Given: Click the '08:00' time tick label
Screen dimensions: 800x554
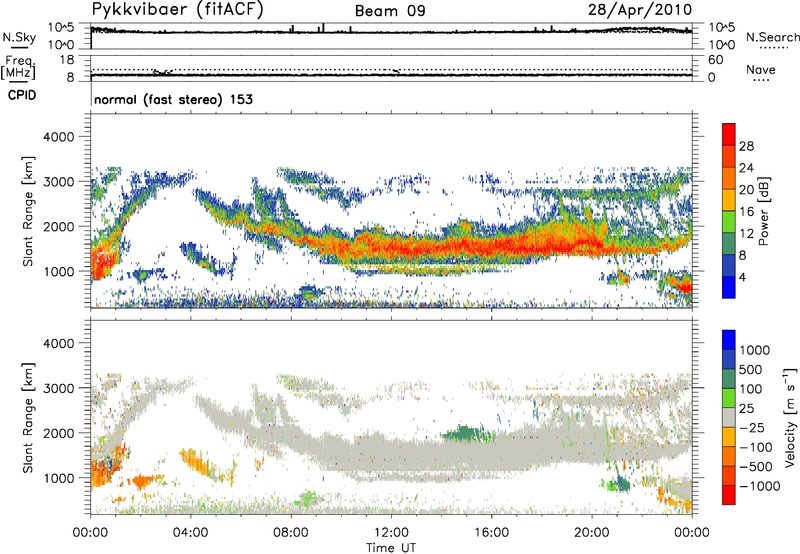Looking at the screenshot, I should (x=291, y=533).
